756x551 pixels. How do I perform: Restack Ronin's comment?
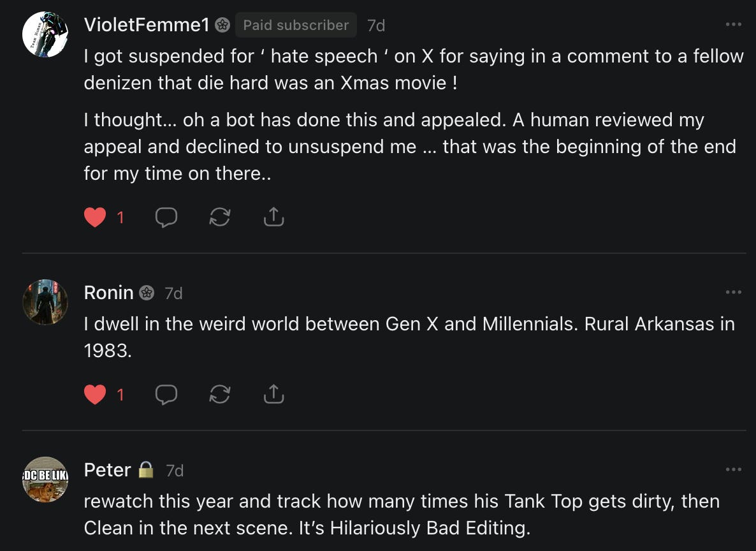[220, 395]
